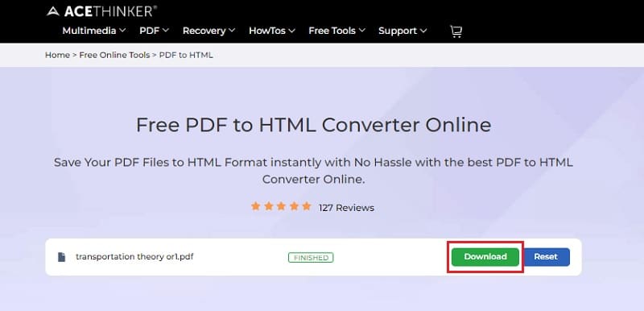Reset the converter with Reset button
This screenshot has width=644, height=311.
pos(546,257)
